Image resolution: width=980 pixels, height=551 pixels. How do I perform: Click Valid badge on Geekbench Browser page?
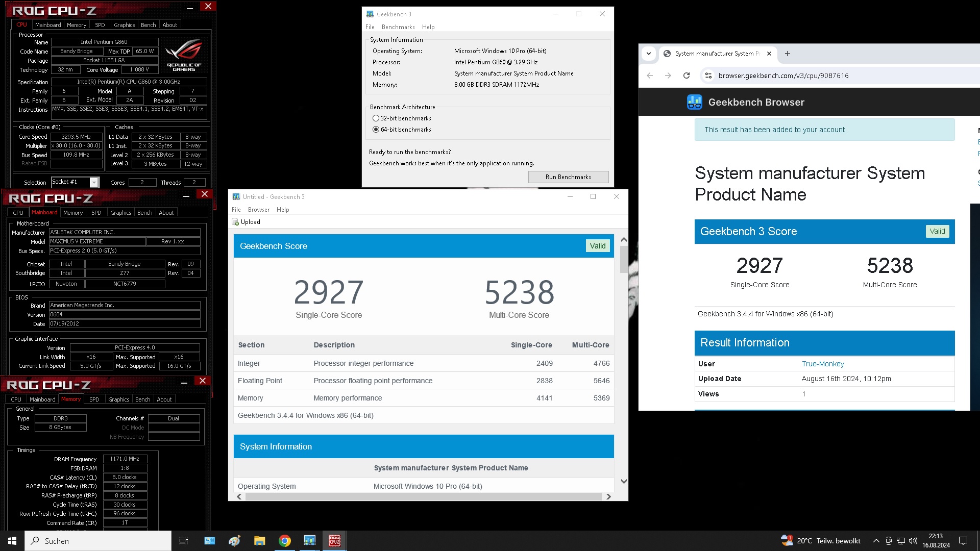click(937, 231)
